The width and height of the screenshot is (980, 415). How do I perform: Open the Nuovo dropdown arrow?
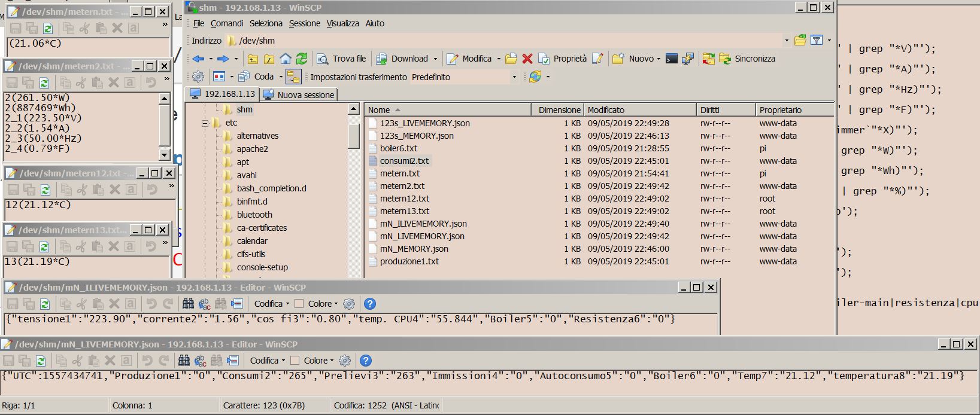[659, 59]
